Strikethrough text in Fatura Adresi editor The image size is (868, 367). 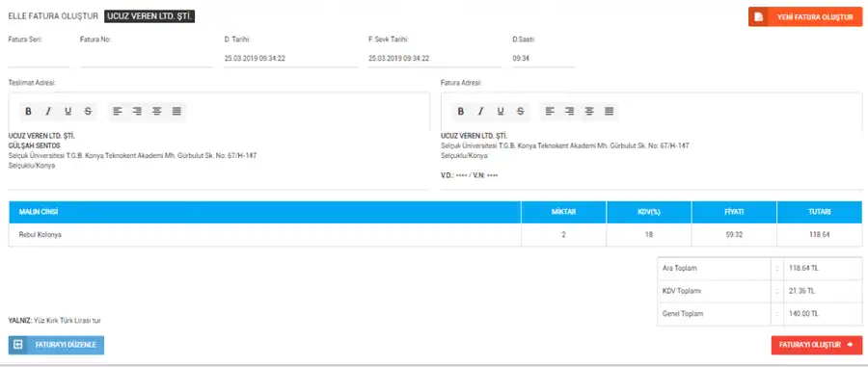pyautogui.click(x=521, y=112)
